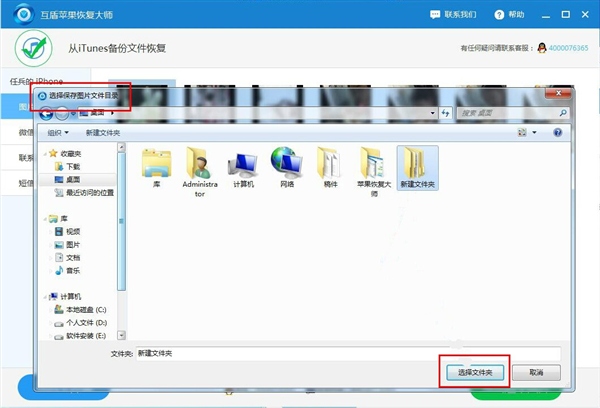Click 帮助 in the app title bar
Image resolution: width=600 pixels, height=408 pixels.
(509, 15)
